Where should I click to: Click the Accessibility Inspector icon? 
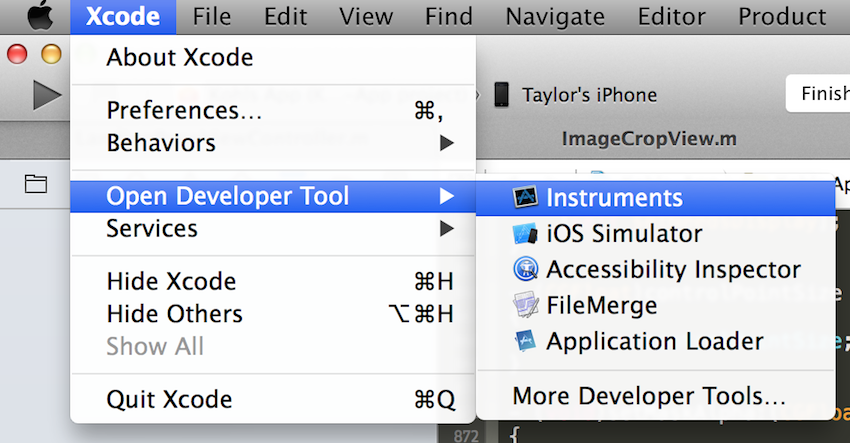[525, 269]
